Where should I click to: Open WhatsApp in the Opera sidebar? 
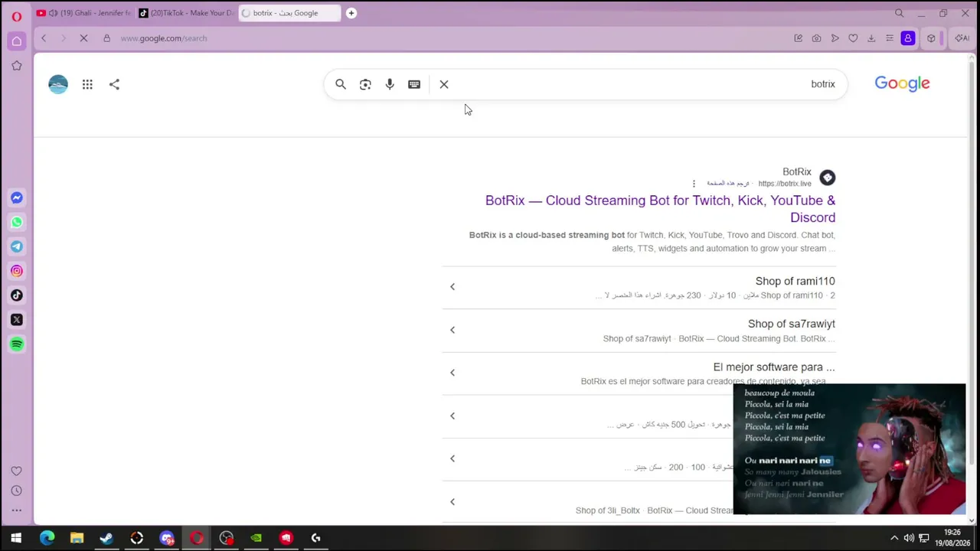click(16, 222)
